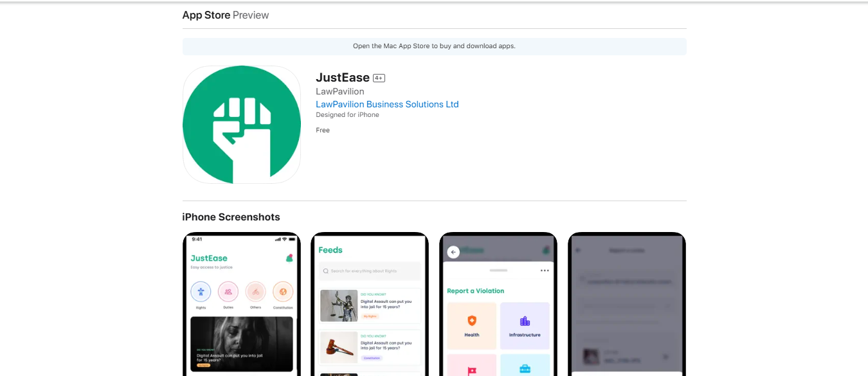
Task: Click the notification bell icon in first screenshot
Action: (x=289, y=258)
